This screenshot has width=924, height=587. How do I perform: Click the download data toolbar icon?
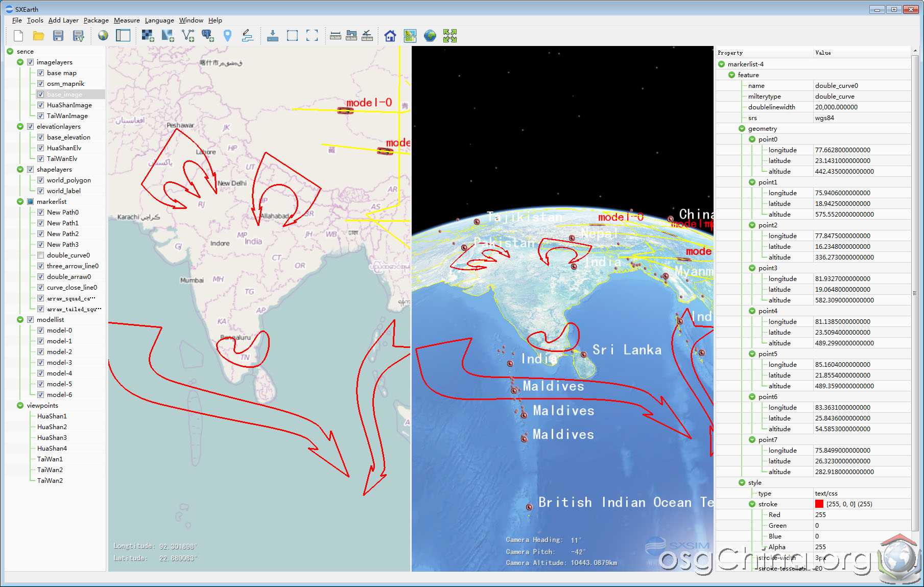[273, 35]
